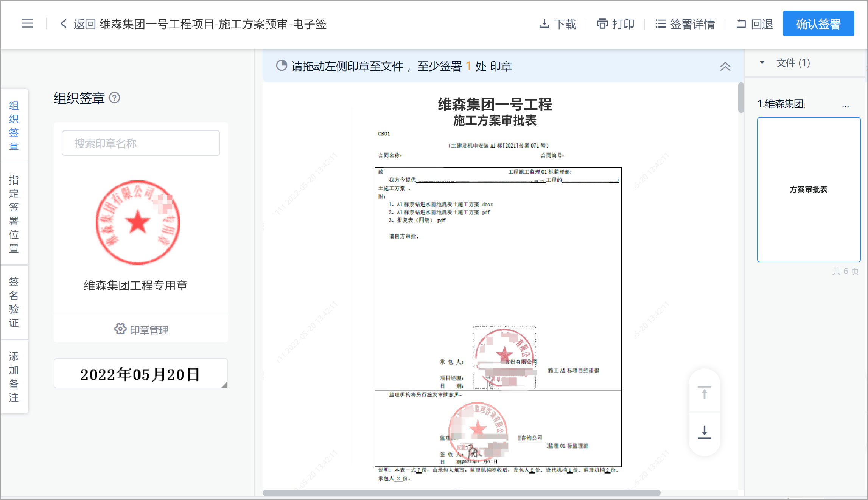Click the 回退 return arrow icon
The height and width of the screenshot is (500, 868).
click(x=741, y=24)
